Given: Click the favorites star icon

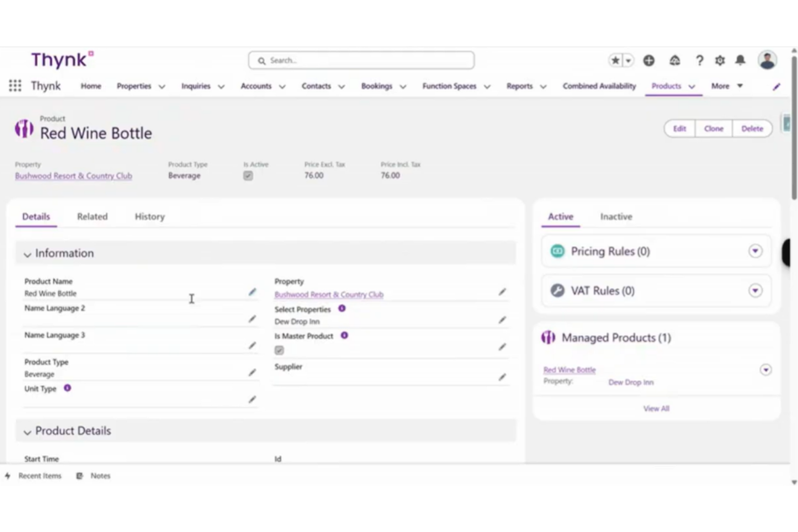Looking at the screenshot, I should point(615,60).
